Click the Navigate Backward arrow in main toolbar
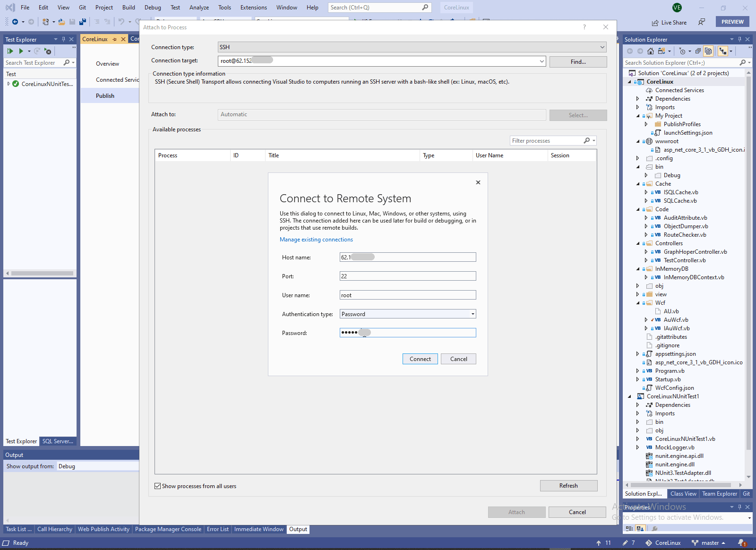Viewport: 756px width, 550px height. point(15,22)
